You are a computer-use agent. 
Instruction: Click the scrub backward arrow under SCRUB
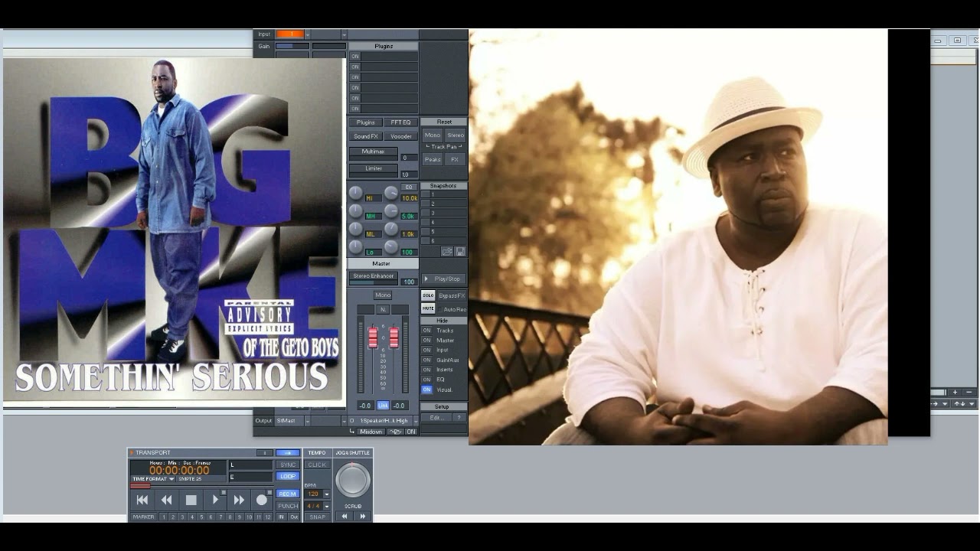coord(345,516)
